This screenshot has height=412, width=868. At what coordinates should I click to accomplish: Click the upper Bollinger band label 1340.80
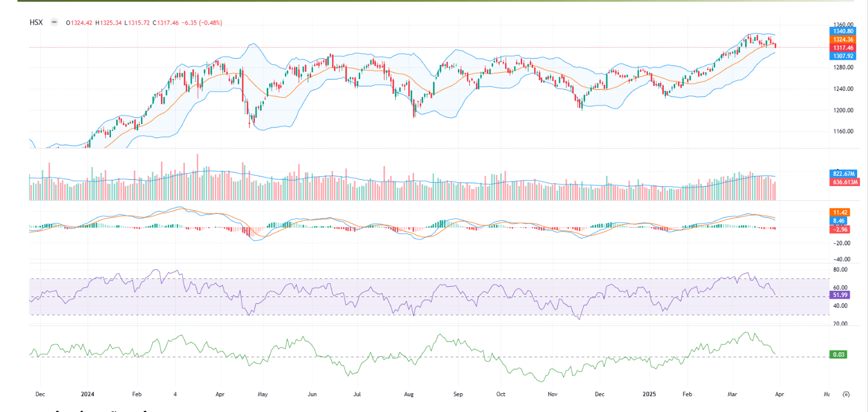[843, 31]
